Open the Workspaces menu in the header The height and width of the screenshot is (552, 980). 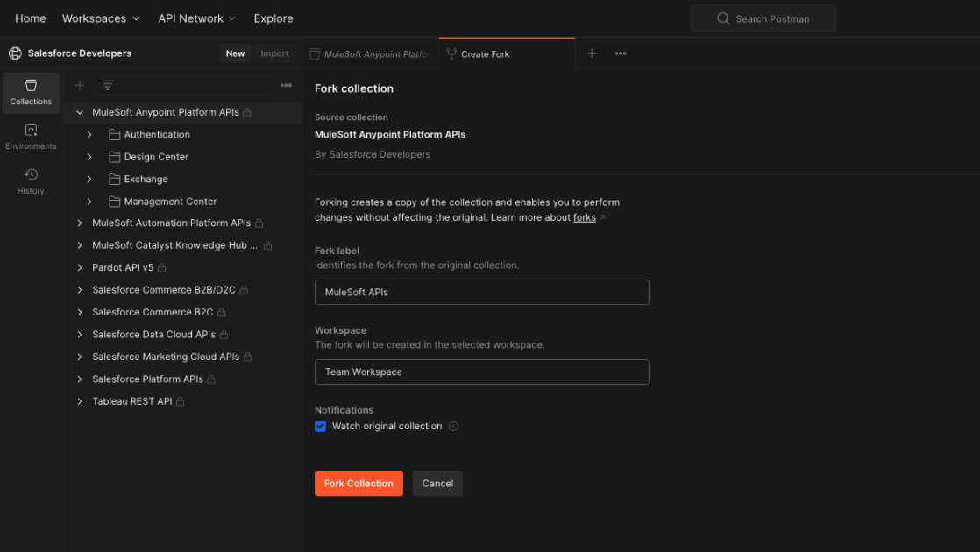(x=101, y=18)
